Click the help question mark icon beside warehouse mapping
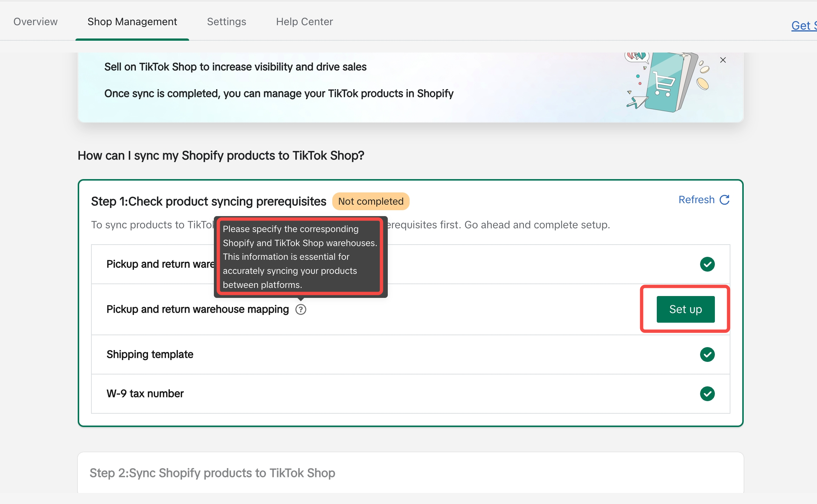The height and width of the screenshot is (504, 817). tap(301, 309)
